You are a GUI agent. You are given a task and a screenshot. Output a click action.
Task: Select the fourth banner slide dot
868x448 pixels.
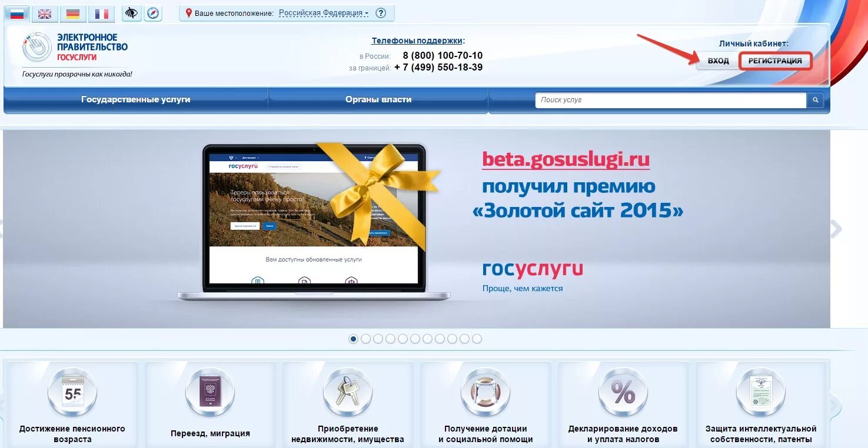(390, 339)
